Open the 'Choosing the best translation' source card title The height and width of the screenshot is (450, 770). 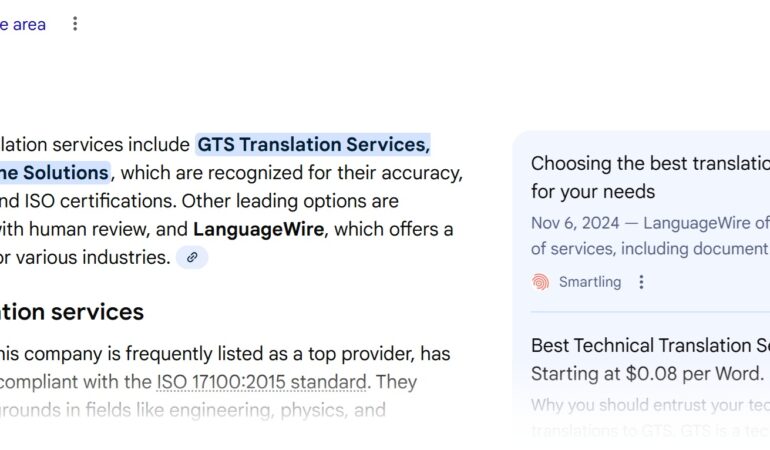tap(650, 163)
